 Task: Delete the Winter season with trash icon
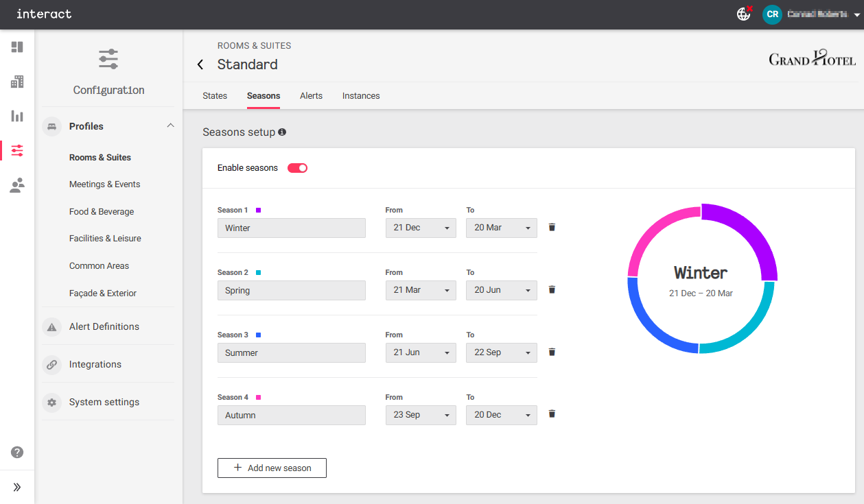point(552,227)
